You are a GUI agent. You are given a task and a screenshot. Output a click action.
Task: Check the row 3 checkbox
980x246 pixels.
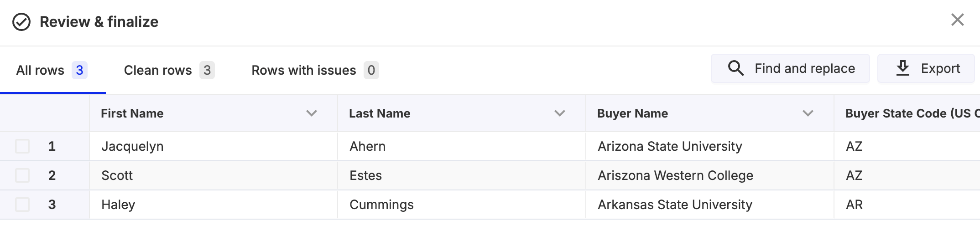click(x=22, y=205)
